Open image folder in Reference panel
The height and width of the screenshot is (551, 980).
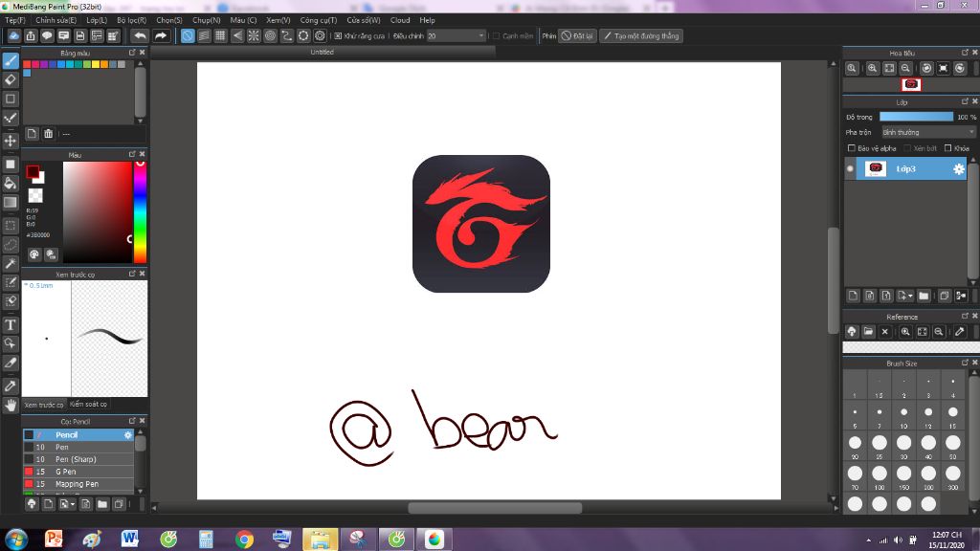coord(868,332)
